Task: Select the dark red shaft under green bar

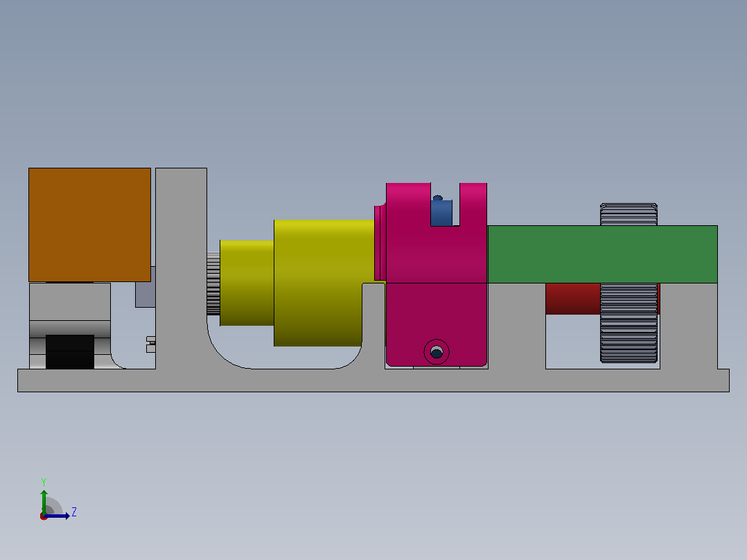Action: coord(572,299)
